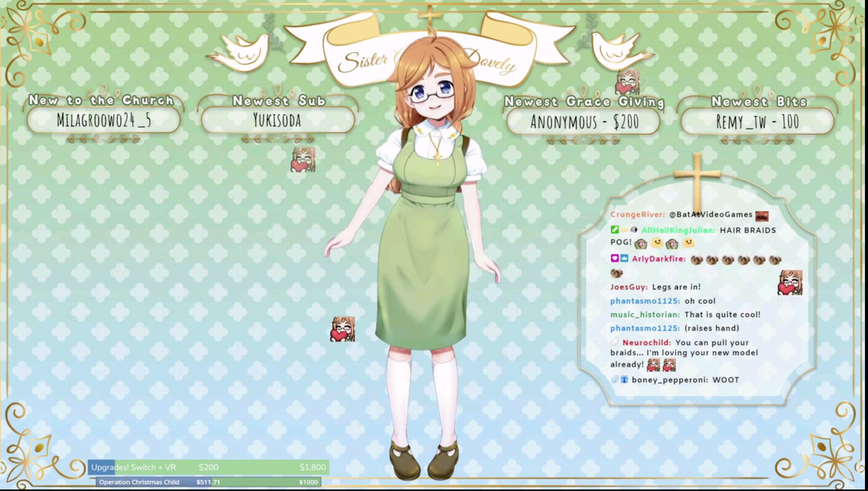Click the heart-hugging emote below Newest Sub
Image resolution: width=868 pixels, height=491 pixels.
tap(303, 160)
